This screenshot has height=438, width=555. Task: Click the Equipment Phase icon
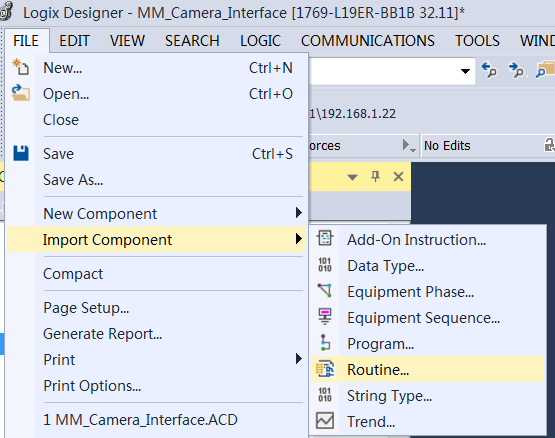(325, 290)
